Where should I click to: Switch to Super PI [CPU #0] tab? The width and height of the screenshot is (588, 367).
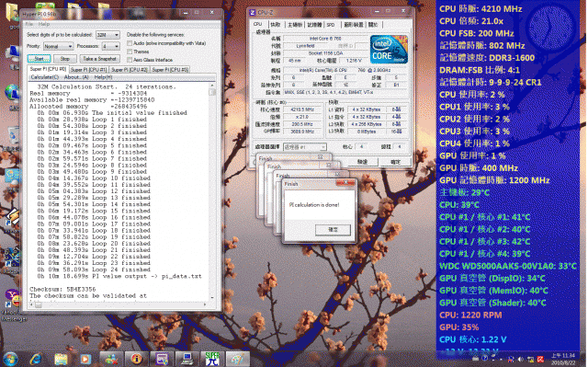tap(48, 69)
